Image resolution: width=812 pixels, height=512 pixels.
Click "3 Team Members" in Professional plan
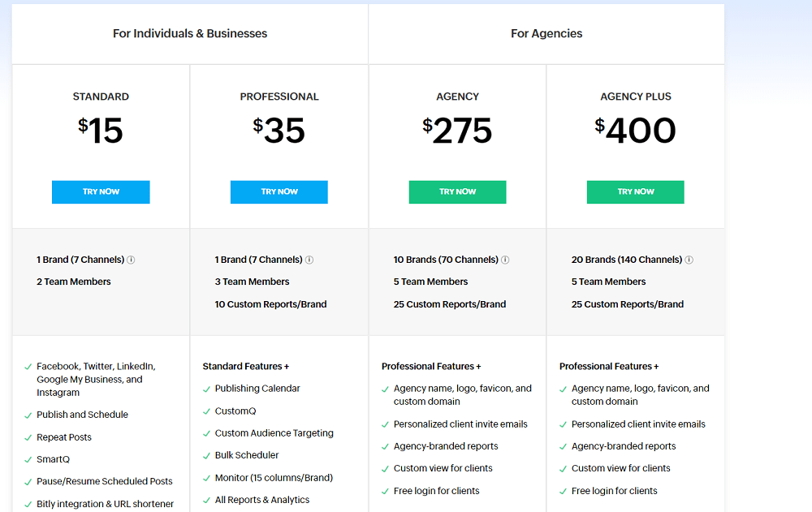253,282
